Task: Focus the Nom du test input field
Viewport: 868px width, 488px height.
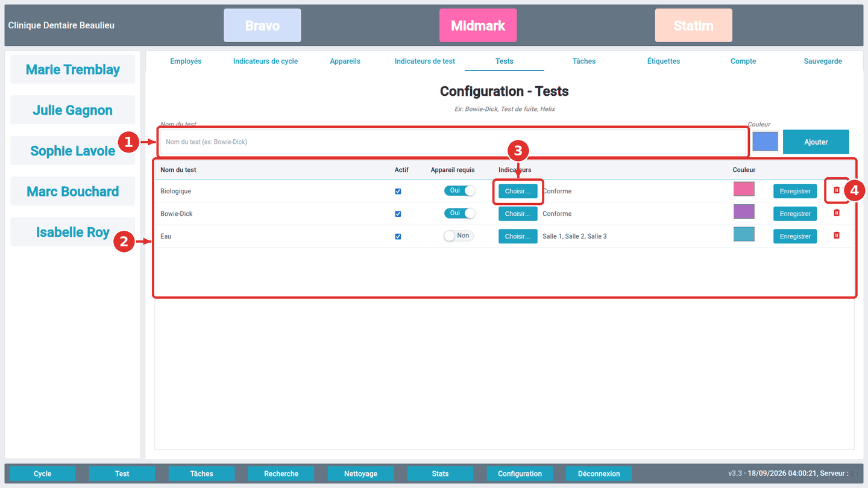Action: [453, 142]
